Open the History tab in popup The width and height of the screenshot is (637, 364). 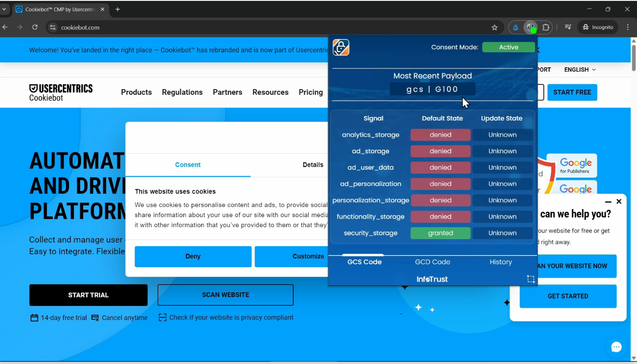pos(501,262)
